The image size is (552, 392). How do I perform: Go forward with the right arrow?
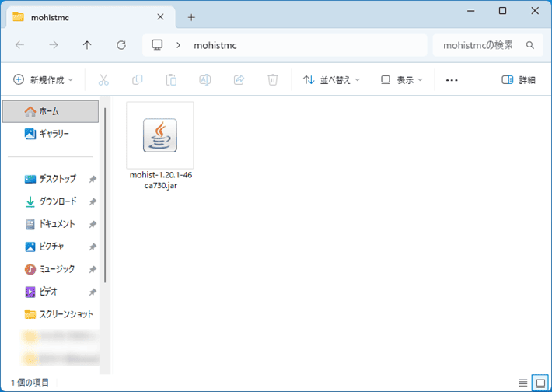[54, 45]
